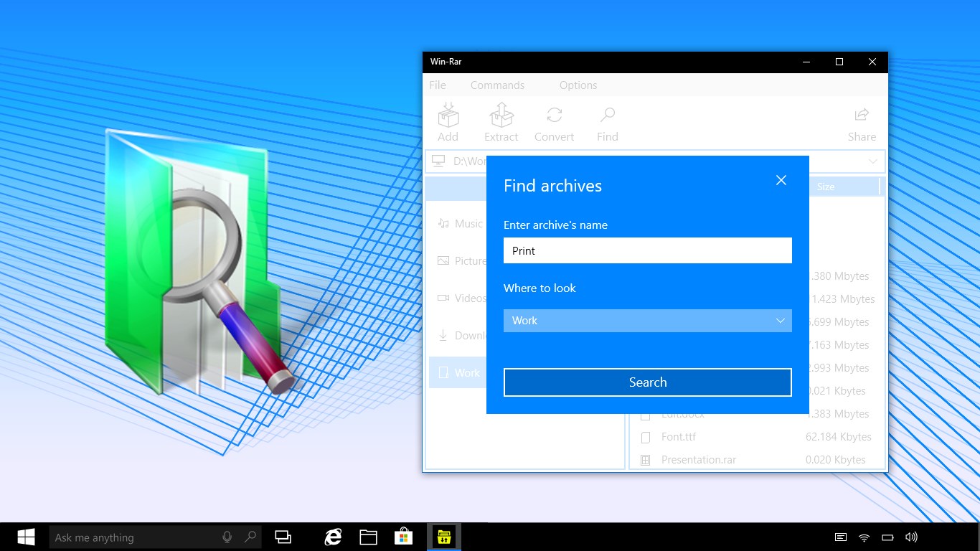Screen dimensions: 980x551
Task: Click the Share toolbar icon
Action: 862,115
